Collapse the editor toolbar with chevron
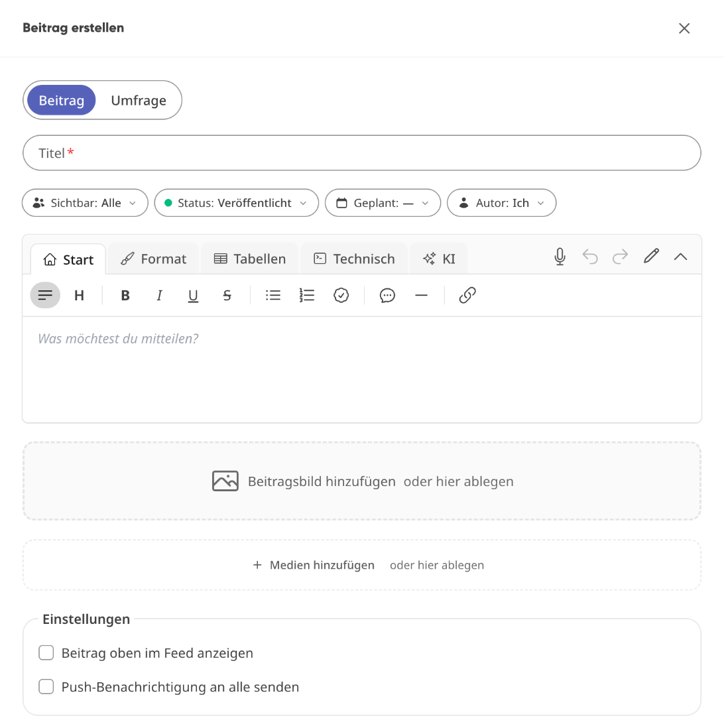The width and height of the screenshot is (724, 728). point(681,257)
